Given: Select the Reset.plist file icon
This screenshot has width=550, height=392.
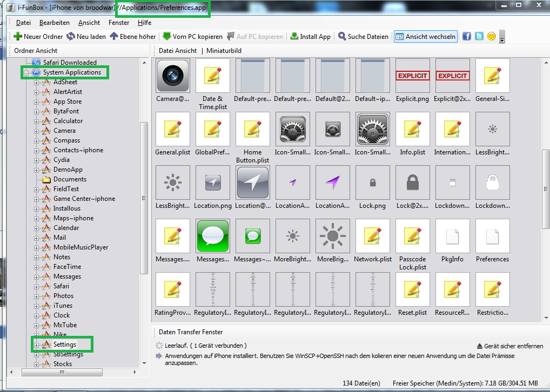Looking at the screenshot, I should (x=413, y=289).
